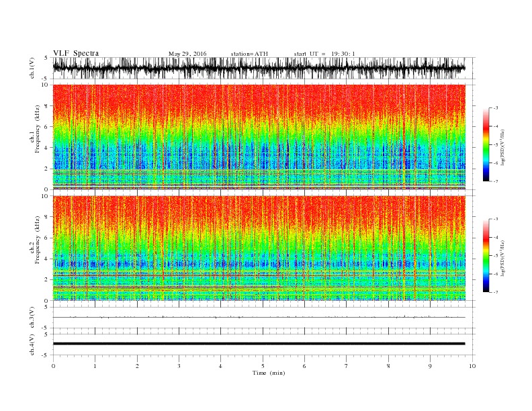Screen dimensions: 532x411
Task: Click the "ch.3(V)" axis label
Action: click(32, 318)
